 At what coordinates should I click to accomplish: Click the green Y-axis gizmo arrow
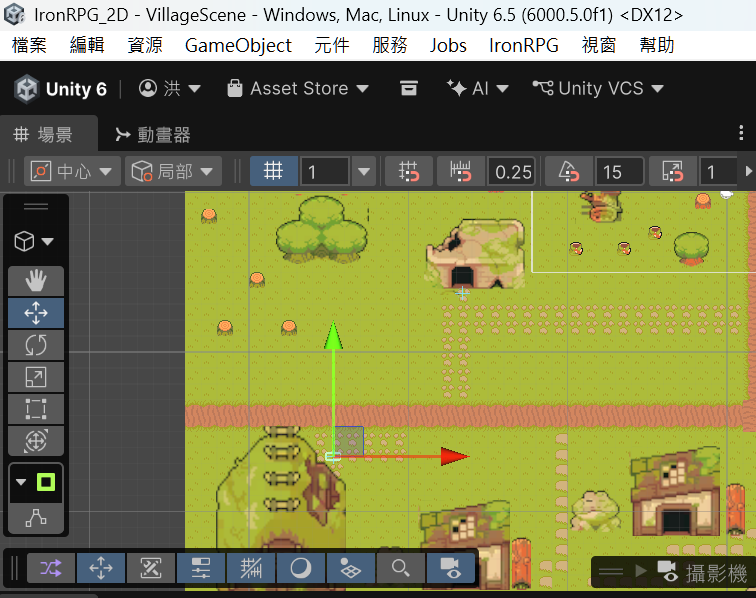[333, 335]
